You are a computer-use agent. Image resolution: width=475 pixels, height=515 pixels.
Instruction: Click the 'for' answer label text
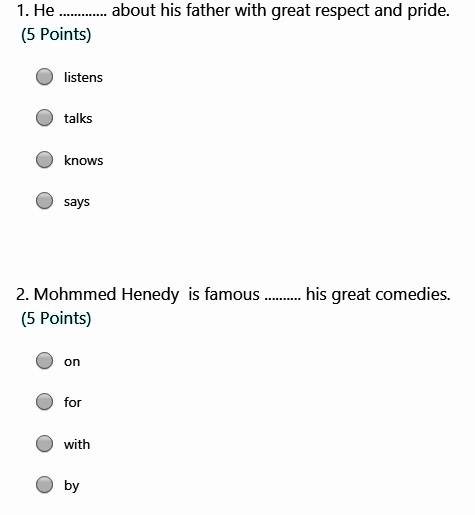tap(73, 402)
